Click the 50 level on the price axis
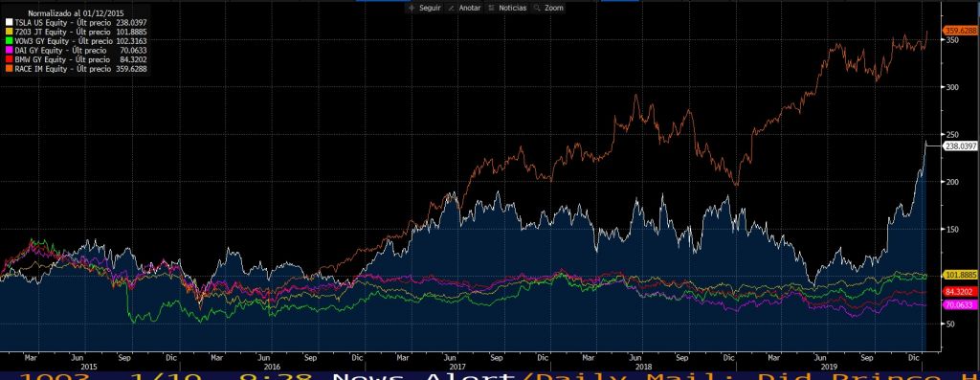 [x=950, y=324]
